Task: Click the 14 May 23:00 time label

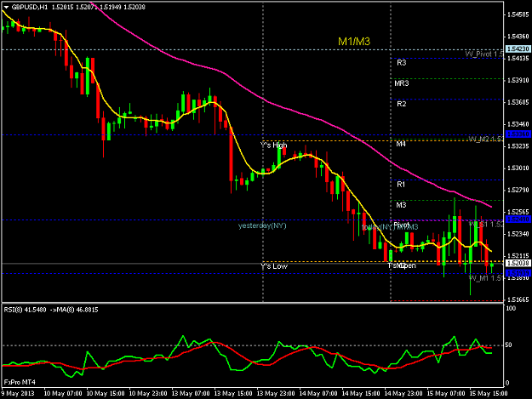Action: pos(403,394)
